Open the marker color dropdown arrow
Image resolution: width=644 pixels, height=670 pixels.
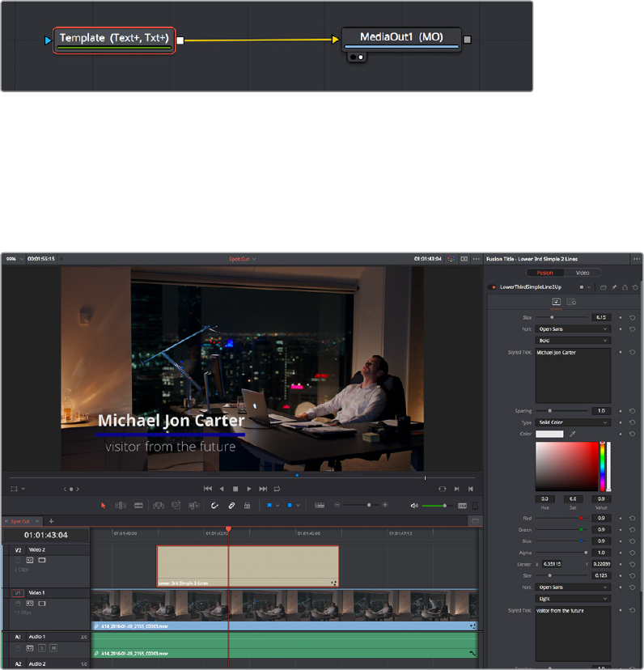pos(298,506)
